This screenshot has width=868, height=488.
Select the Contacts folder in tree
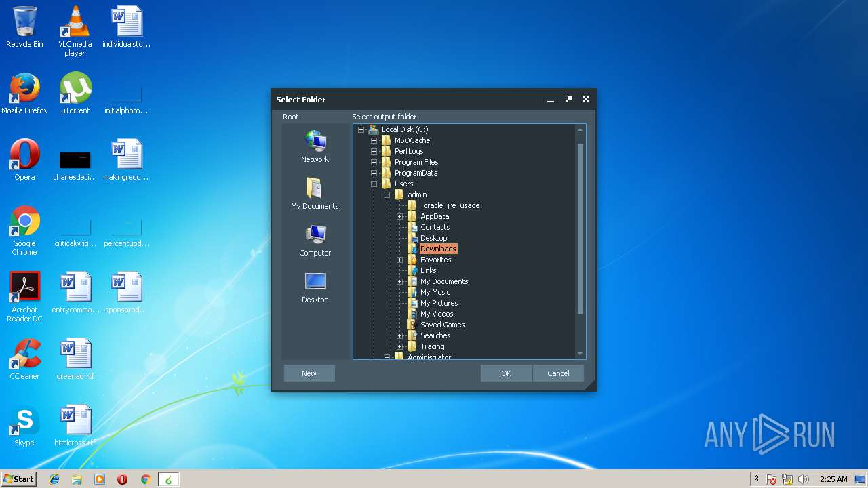435,227
